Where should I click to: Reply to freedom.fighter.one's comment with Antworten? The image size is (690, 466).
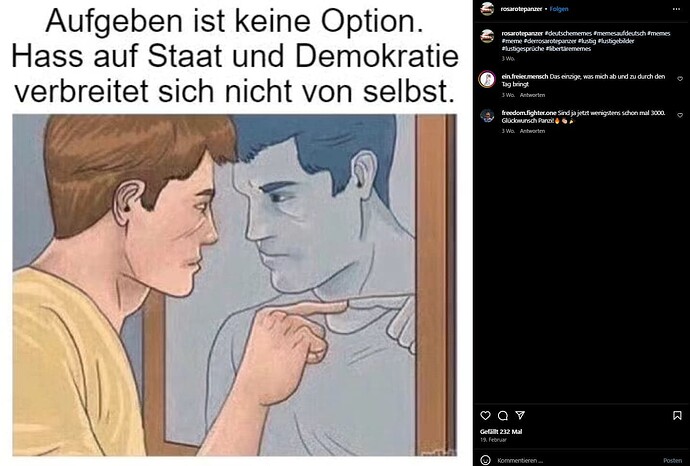[532, 131]
